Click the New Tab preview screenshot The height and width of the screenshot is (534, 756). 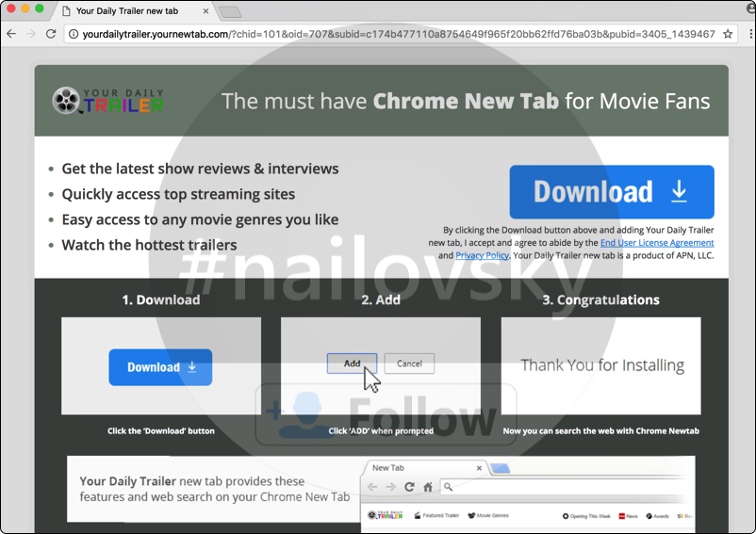tap(528, 490)
